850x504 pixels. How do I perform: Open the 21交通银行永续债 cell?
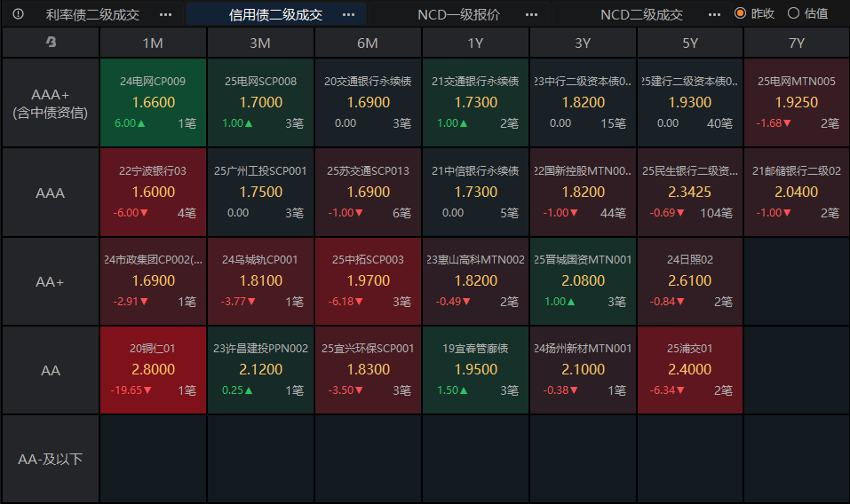click(x=475, y=103)
